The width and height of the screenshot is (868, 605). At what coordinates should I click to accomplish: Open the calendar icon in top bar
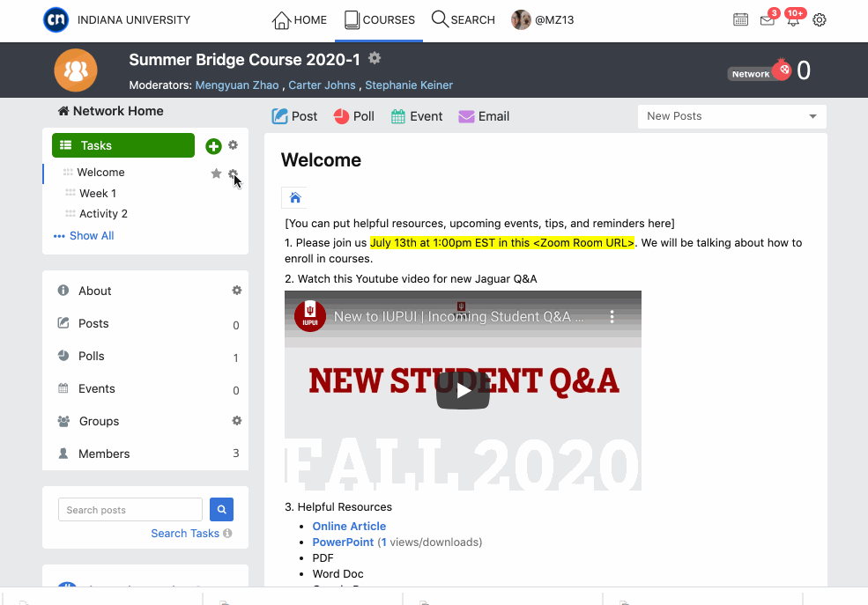(740, 20)
